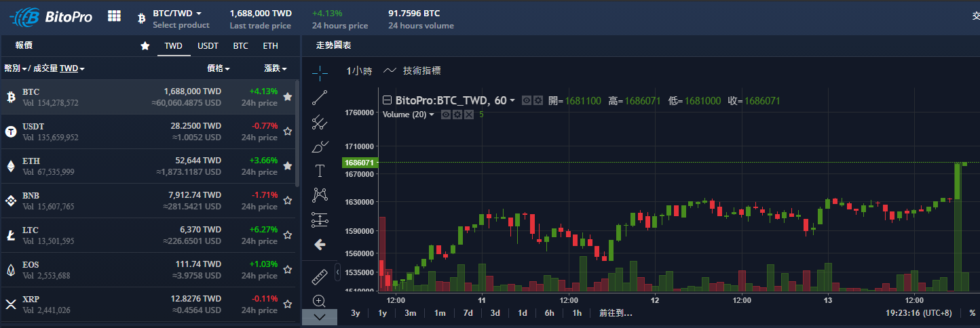Click the back arrow tool in chart sidebar
Screen dimensions: 980x328
(x=320, y=244)
